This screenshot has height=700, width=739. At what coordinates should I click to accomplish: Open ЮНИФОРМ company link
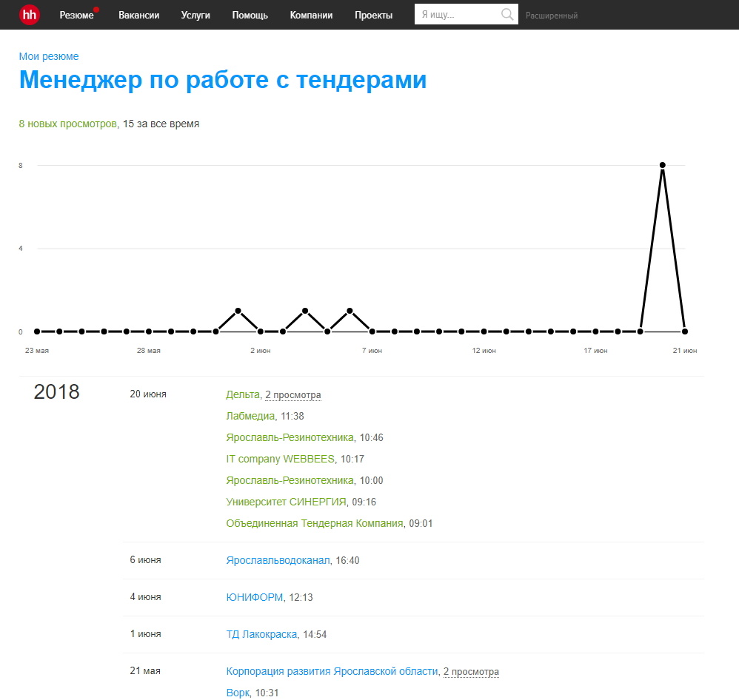[x=255, y=597]
